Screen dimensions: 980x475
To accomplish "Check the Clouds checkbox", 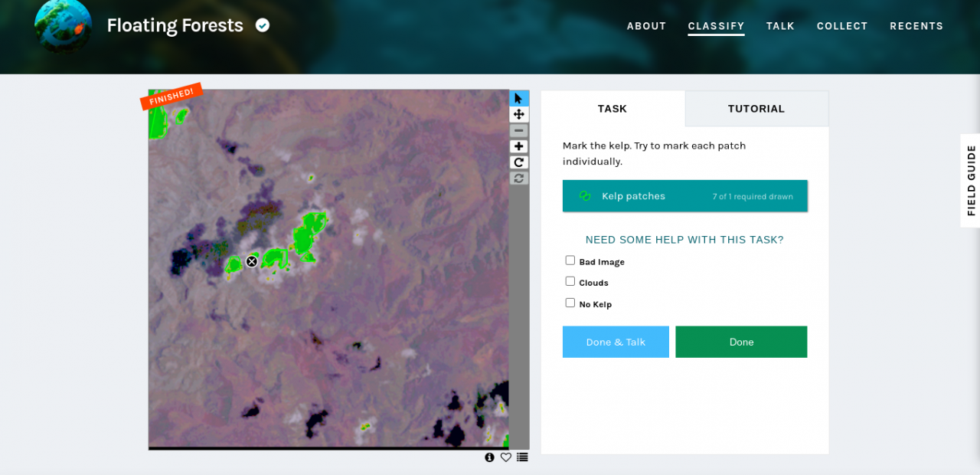I will point(570,281).
